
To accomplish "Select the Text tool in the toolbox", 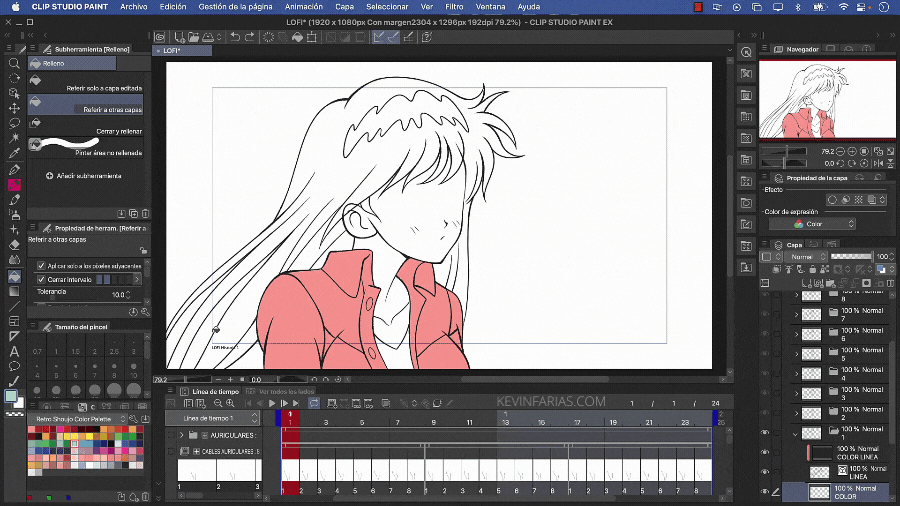I will (x=14, y=351).
